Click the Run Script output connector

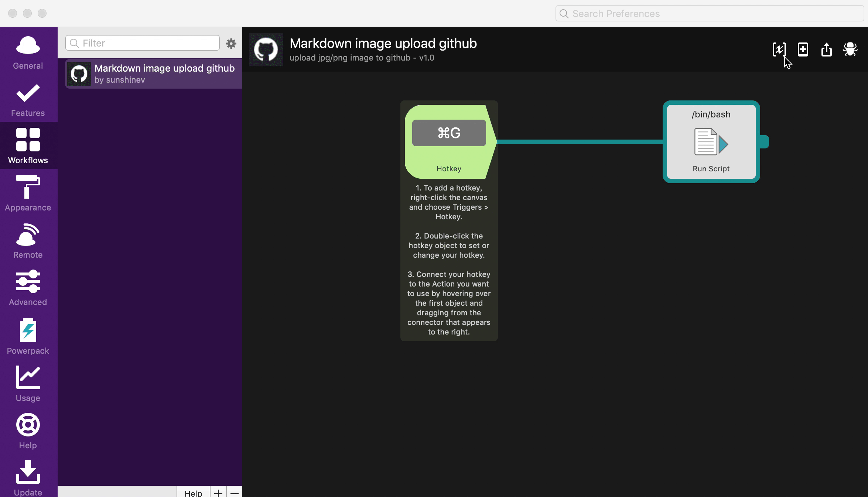point(765,142)
